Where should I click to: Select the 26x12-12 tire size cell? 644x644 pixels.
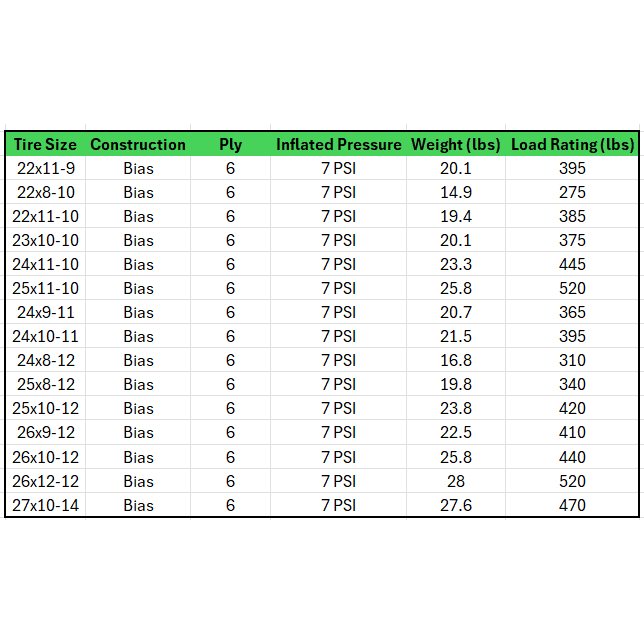click(x=46, y=481)
